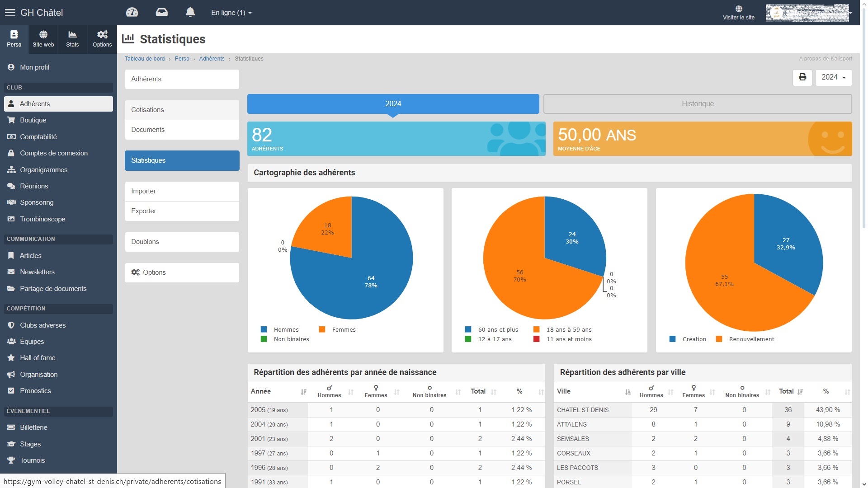868x488 pixels.
Task: Click the printer icon button
Action: click(802, 77)
